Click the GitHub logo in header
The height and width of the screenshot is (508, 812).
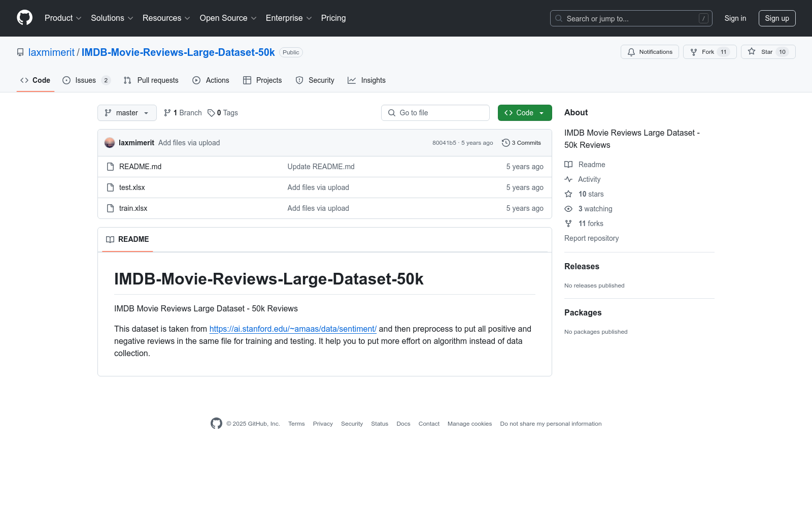[24, 18]
